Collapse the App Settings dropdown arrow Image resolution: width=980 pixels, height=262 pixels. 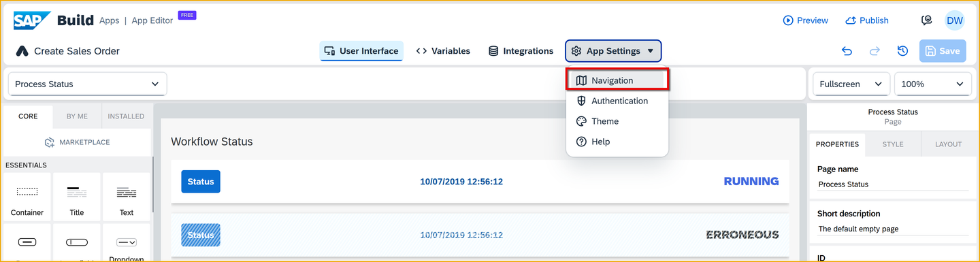click(x=651, y=51)
